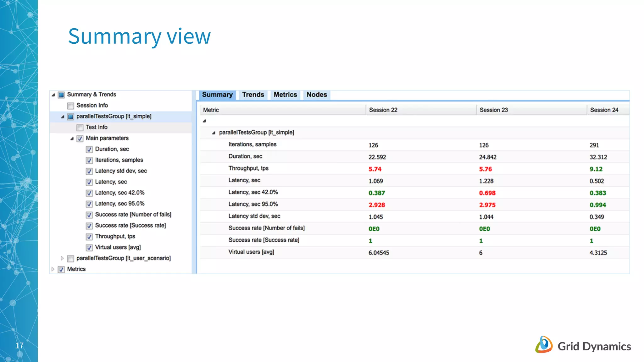644x362 pixels.
Task: Select the Latency, sec table row
Action: coord(414,181)
